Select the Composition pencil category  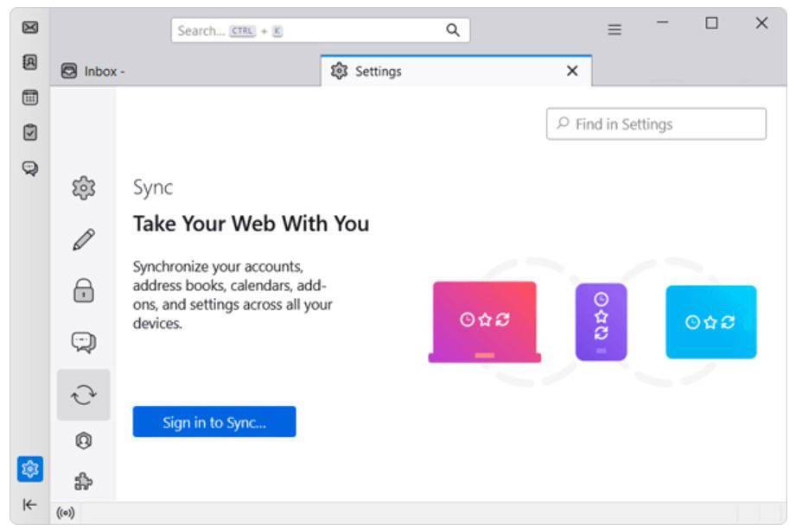[x=84, y=239]
